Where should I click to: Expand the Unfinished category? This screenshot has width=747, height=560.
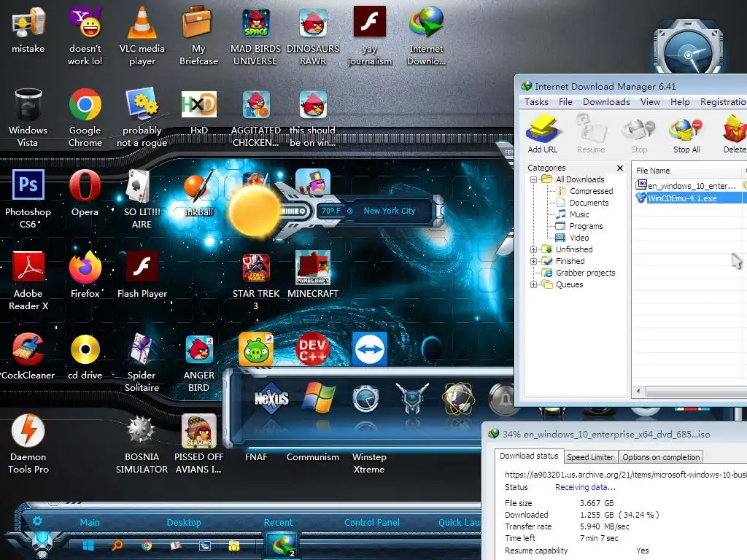point(533,249)
